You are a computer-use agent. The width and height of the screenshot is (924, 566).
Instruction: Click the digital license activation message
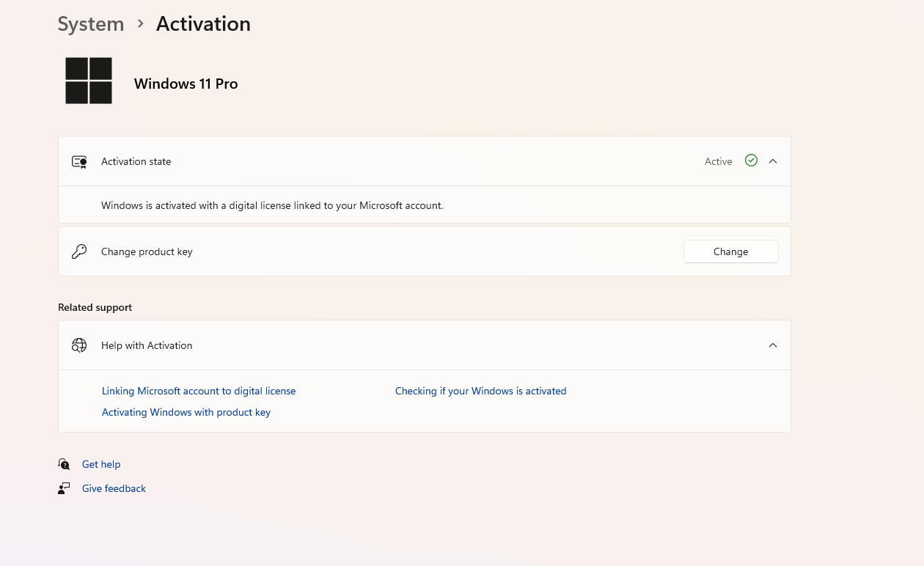(272, 205)
